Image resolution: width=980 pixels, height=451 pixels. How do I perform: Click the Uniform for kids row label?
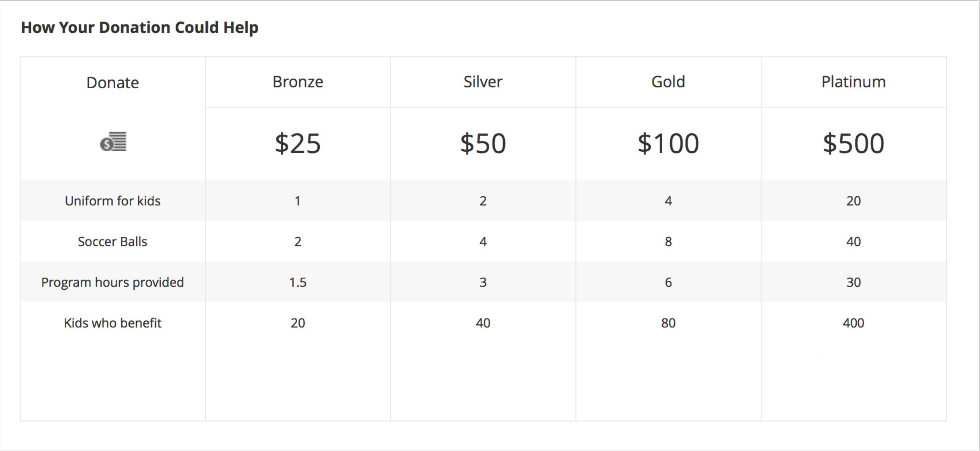tap(112, 201)
